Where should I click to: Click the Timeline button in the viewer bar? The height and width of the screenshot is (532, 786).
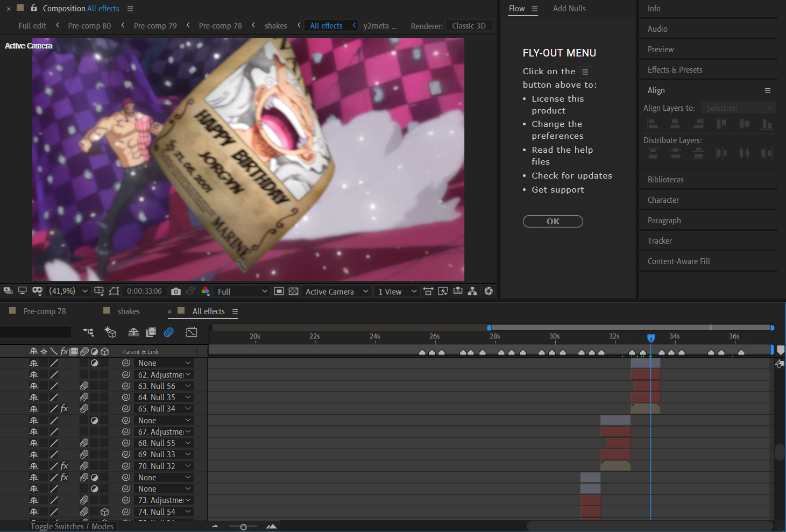tap(458, 291)
